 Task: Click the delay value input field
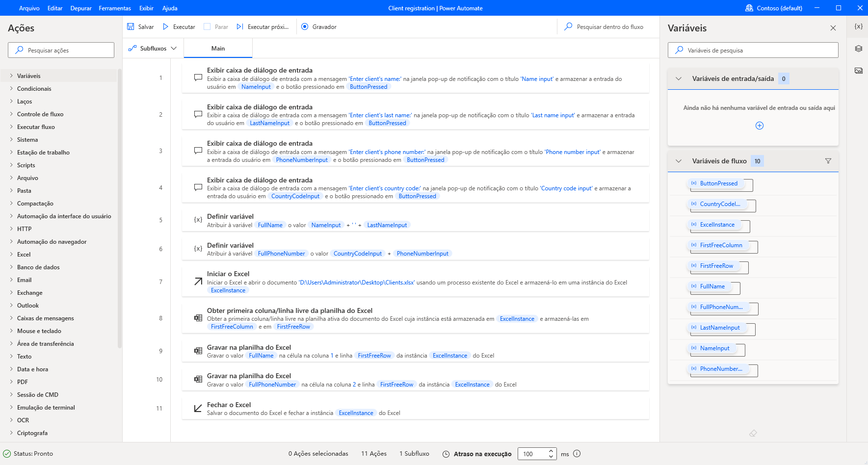[533, 454]
